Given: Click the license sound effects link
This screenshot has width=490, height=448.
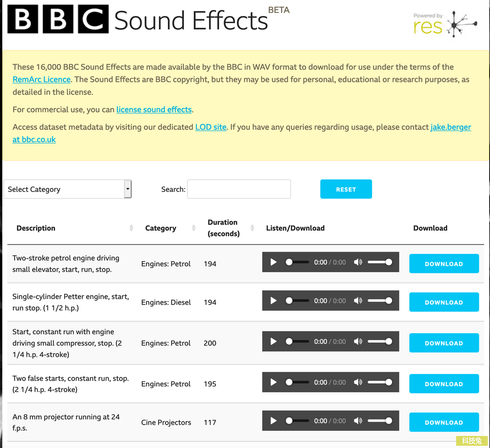Looking at the screenshot, I should point(154,109).
